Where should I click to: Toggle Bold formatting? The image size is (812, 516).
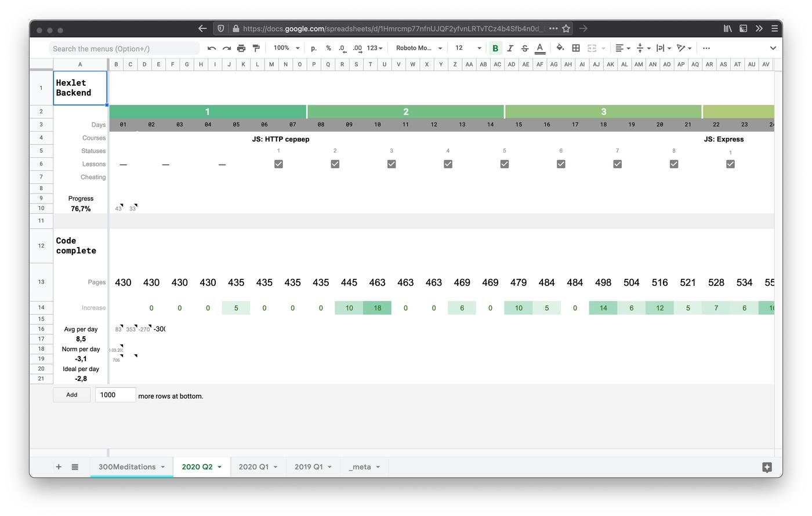click(x=495, y=48)
